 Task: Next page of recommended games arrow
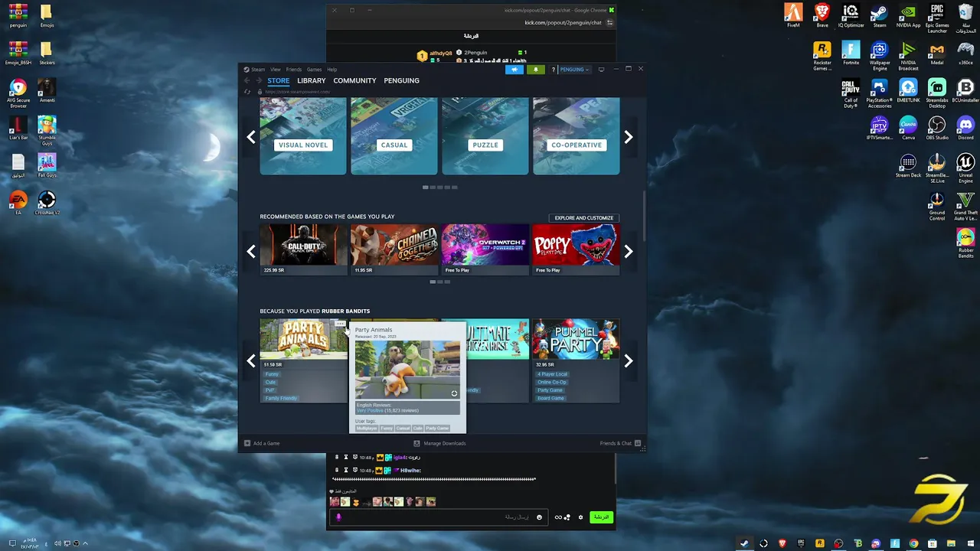point(629,251)
